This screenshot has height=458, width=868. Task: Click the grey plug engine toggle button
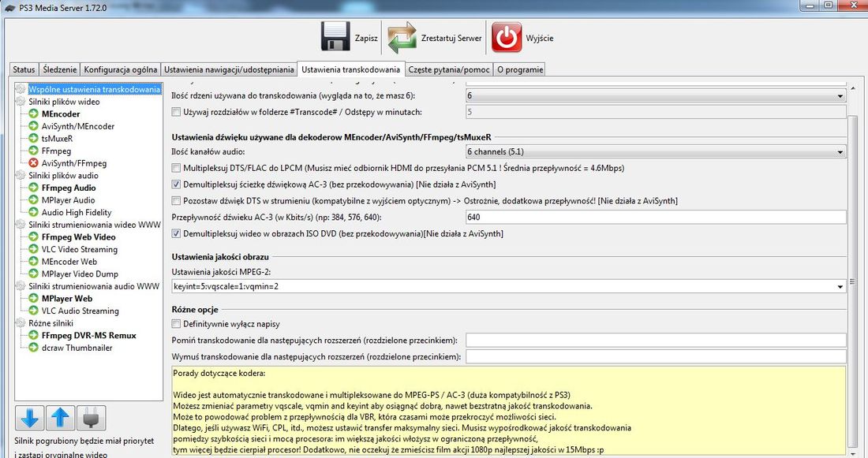pyautogui.click(x=91, y=418)
